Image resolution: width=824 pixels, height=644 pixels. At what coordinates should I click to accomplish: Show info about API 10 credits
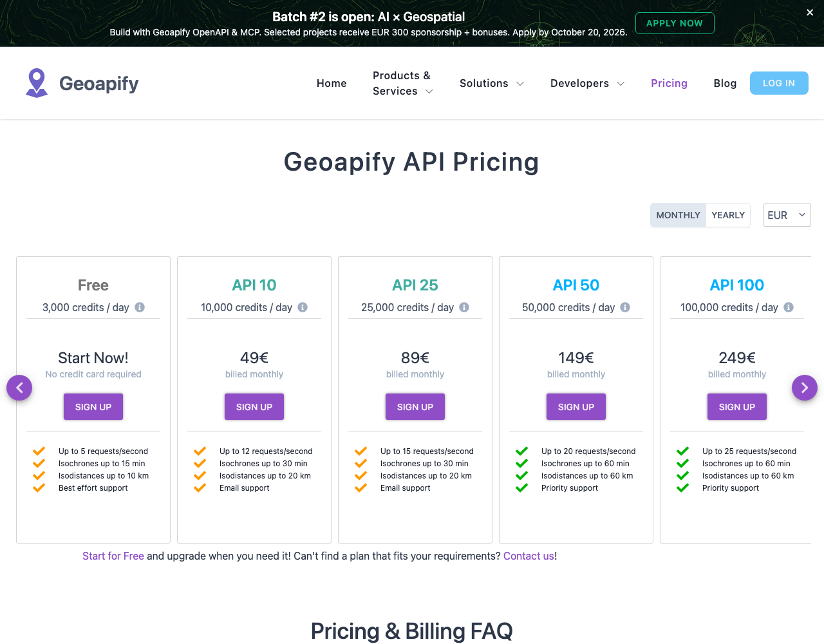(303, 307)
